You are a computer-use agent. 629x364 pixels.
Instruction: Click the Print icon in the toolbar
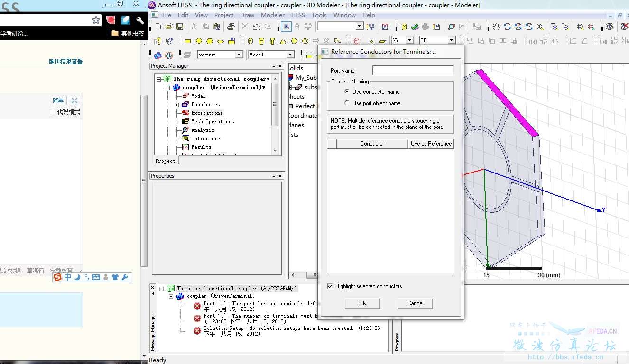click(231, 27)
